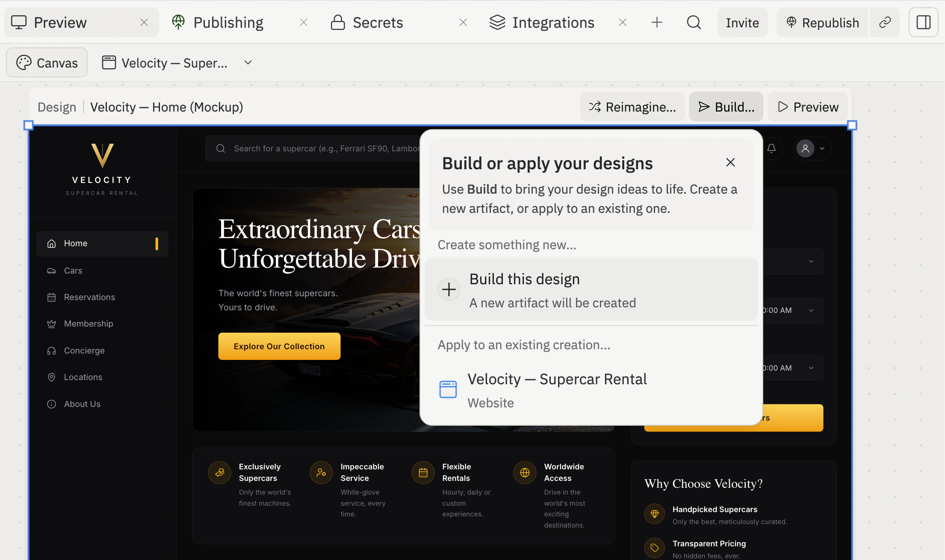945x560 pixels.
Task: Click the Republish button
Action: coord(822,22)
